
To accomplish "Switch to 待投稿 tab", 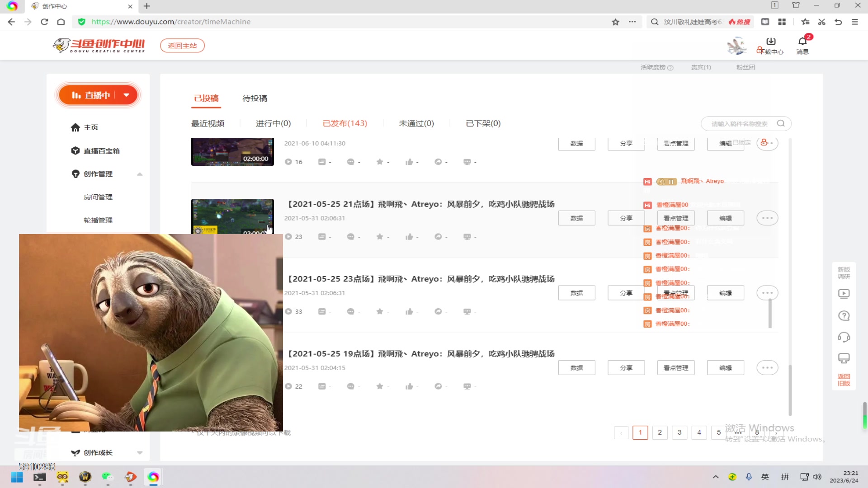I will pos(255,99).
